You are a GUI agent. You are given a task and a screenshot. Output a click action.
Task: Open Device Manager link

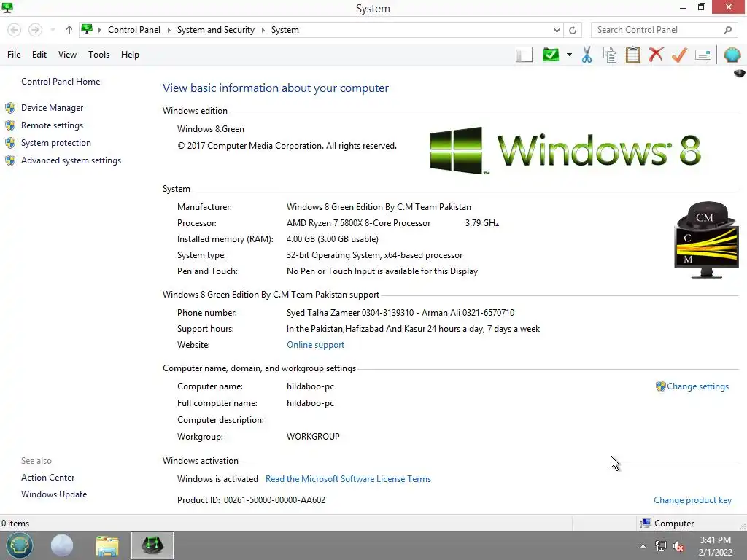click(x=52, y=108)
